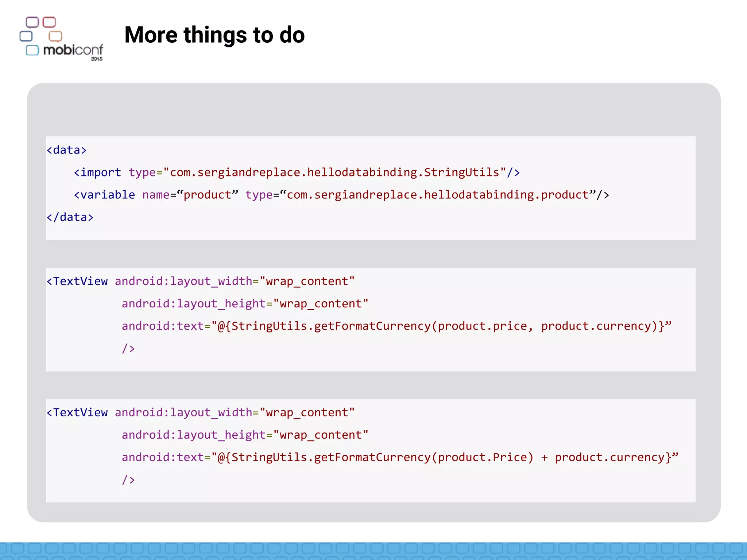The height and width of the screenshot is (560, 747).
Task: Click the first TextView closing slash bracket
Action: [128, 349]
